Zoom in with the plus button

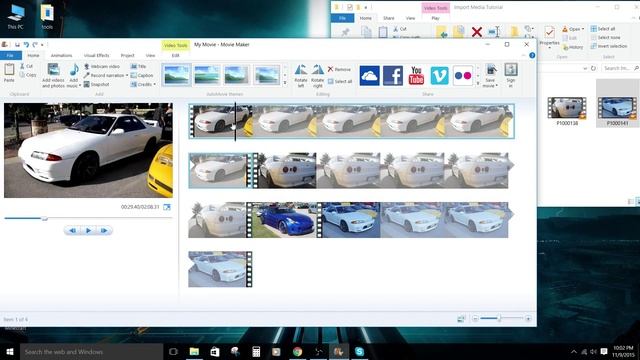point(528,318)
